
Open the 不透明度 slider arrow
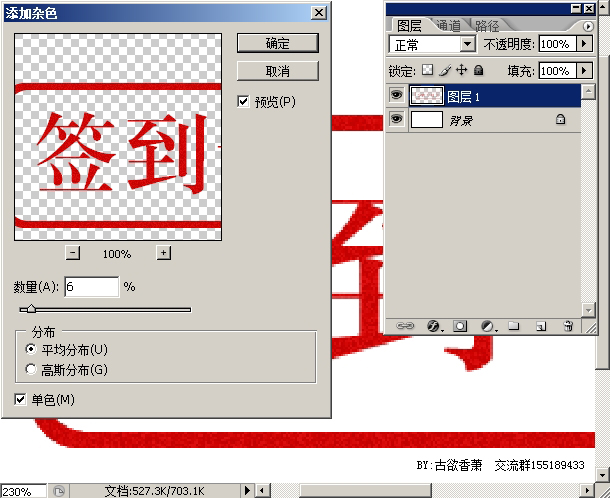pyautogui.click(x=584, y=44)
